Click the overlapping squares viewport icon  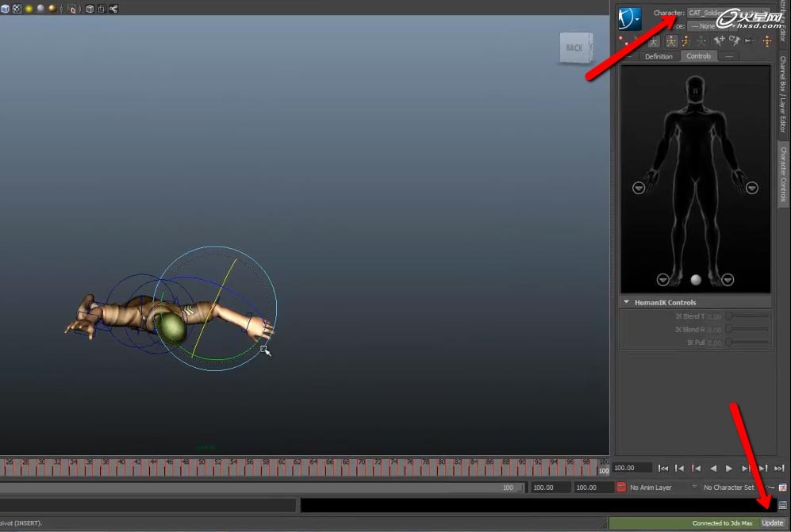[x=102, y=9]
